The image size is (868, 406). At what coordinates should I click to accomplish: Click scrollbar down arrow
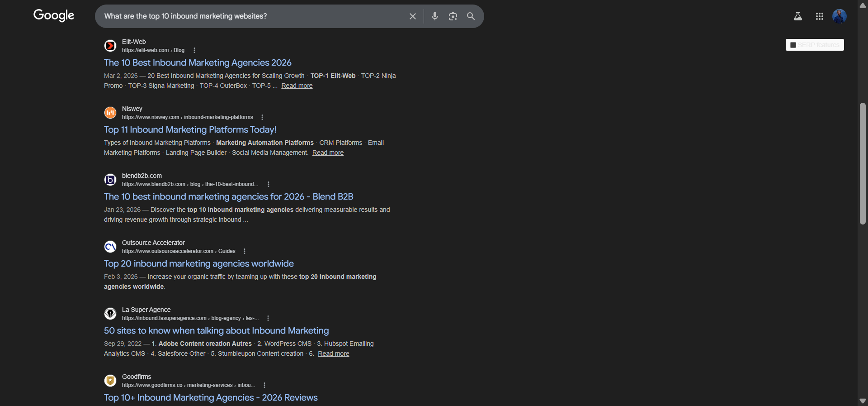click(x=863, y=401)
